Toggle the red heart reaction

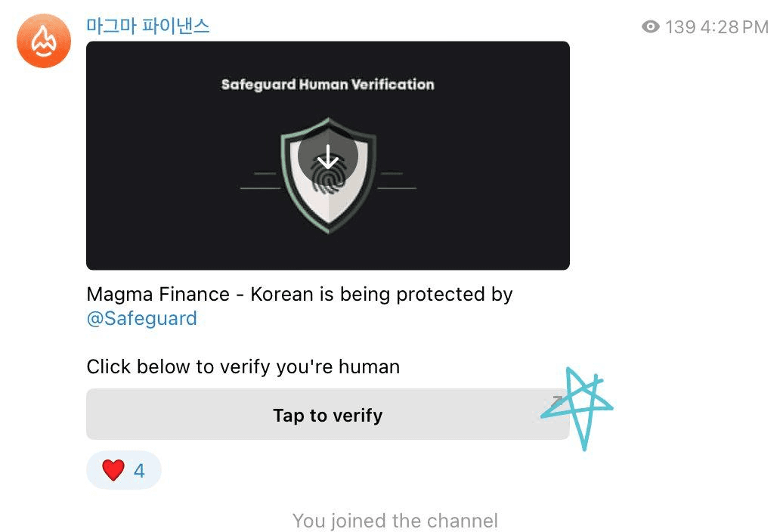pyautogui.click(x=113, y=471)
